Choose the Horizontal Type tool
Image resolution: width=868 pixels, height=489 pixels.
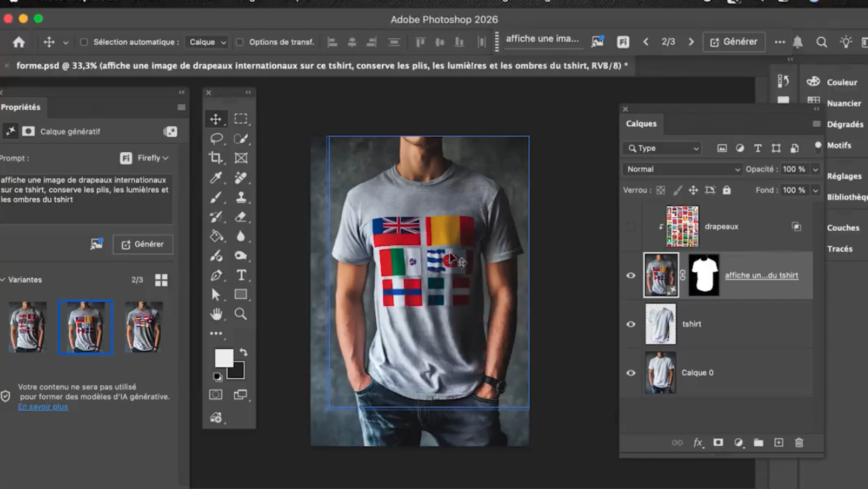[241, 275]
